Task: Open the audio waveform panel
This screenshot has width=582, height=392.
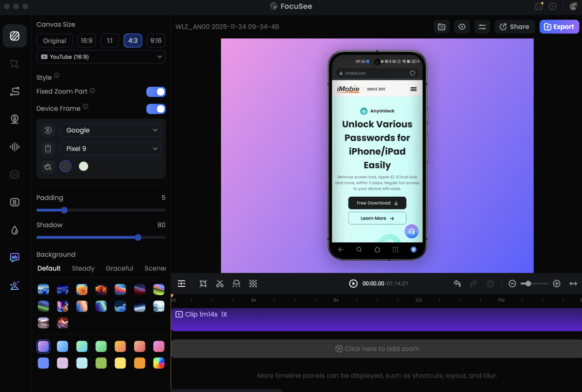Action: tap(15, 146)
